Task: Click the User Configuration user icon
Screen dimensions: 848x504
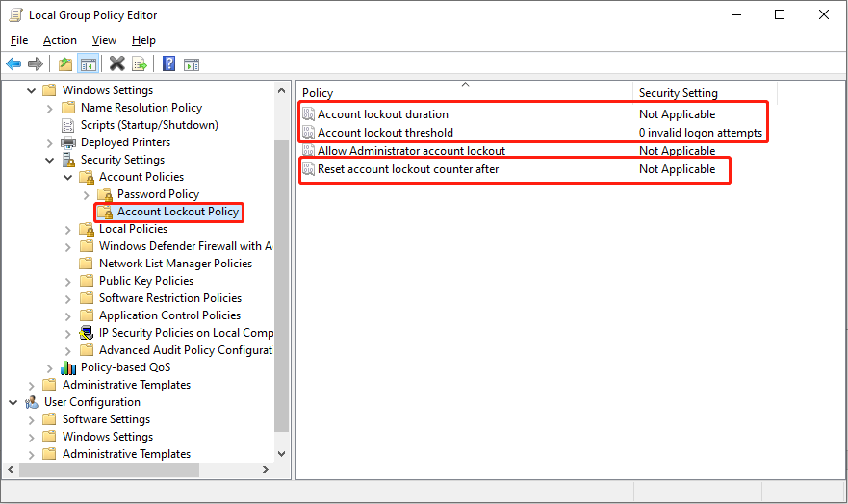Action: tap(32, 402)
